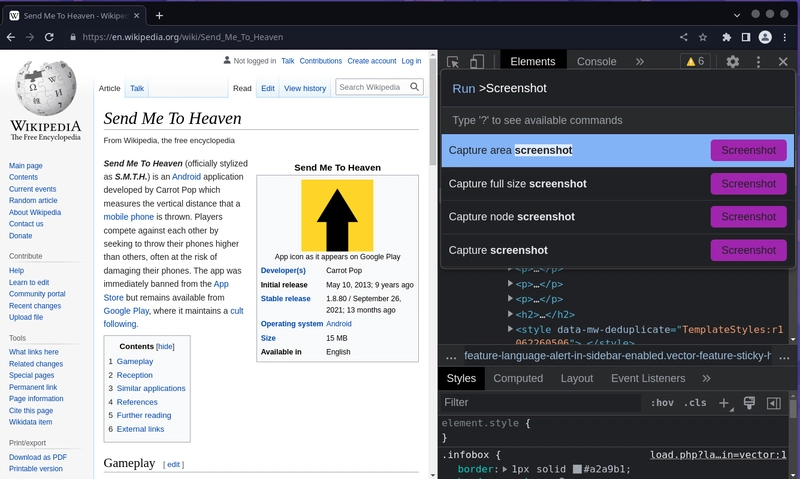Open the profile avatar icon
The height and width of the screenshot is (479, 800).
pyautogui.click(x=765, y=37)
